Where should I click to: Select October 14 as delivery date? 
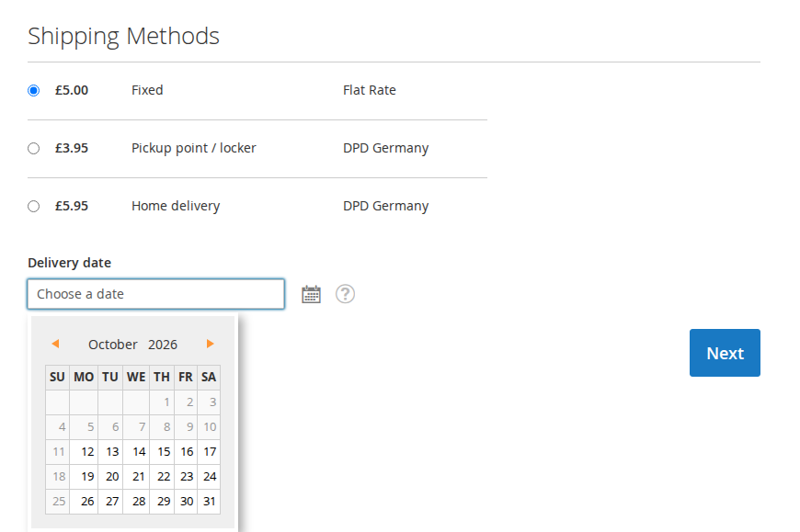(136, 452)
